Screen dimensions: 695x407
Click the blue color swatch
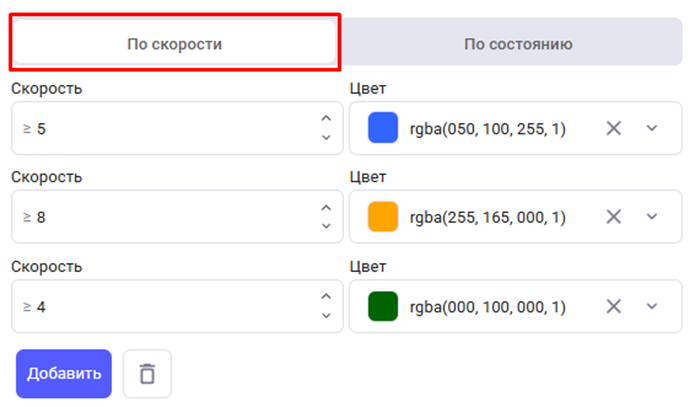pos(383,128)
